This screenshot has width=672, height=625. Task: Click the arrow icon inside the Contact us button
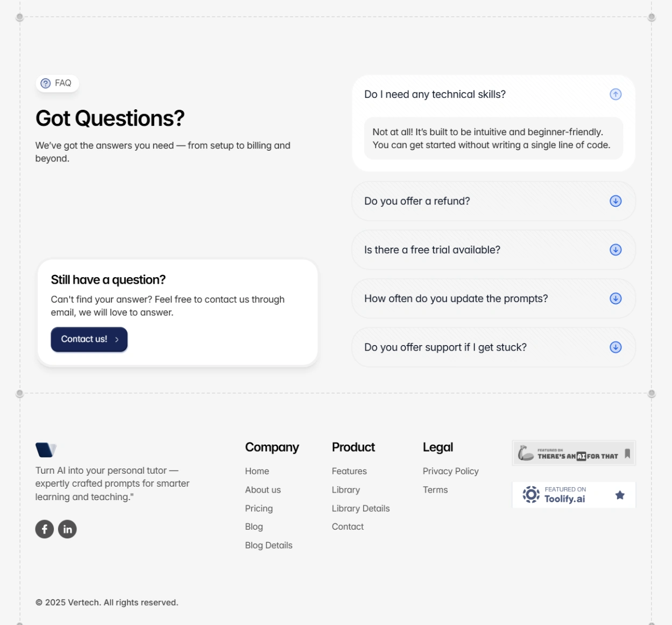coord(117,339)
